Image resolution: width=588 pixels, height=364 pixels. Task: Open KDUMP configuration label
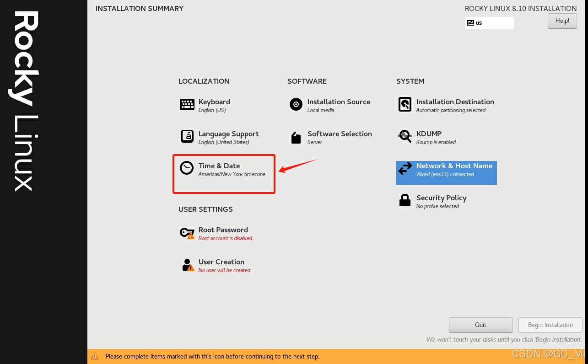point(429,134)
